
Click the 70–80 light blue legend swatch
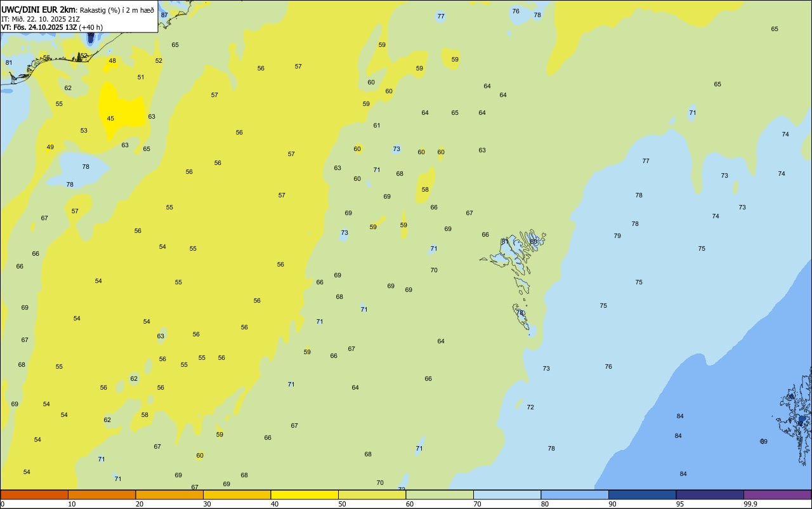[x=507, y=494]
